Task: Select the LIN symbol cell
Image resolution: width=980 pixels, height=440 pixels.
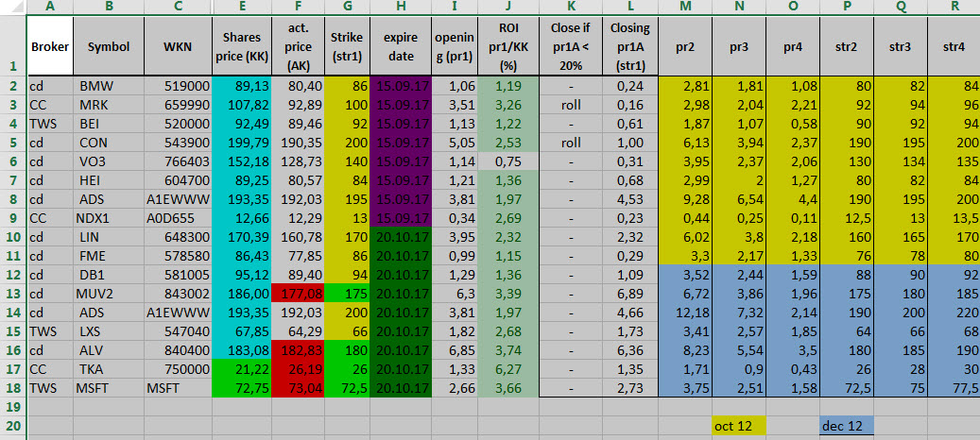Action: tap(109, 236)
